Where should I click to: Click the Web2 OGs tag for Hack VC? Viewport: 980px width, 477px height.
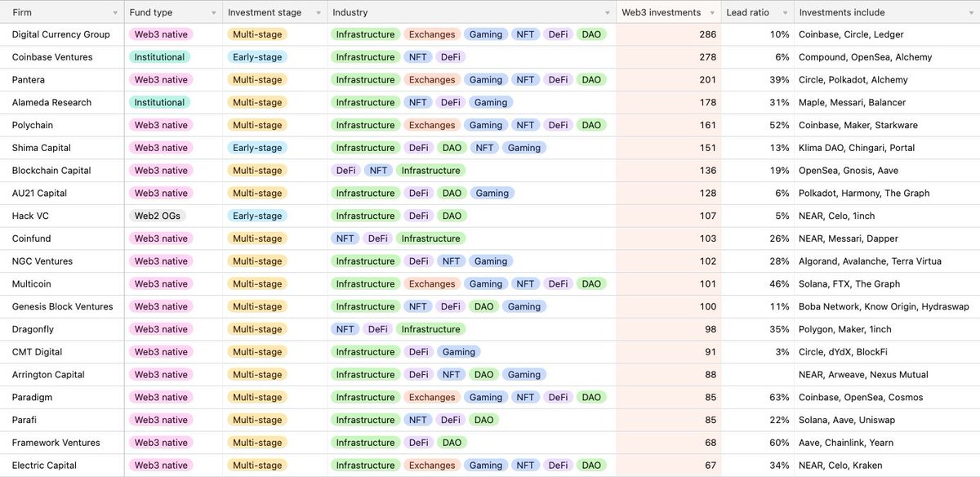[157, 216]
